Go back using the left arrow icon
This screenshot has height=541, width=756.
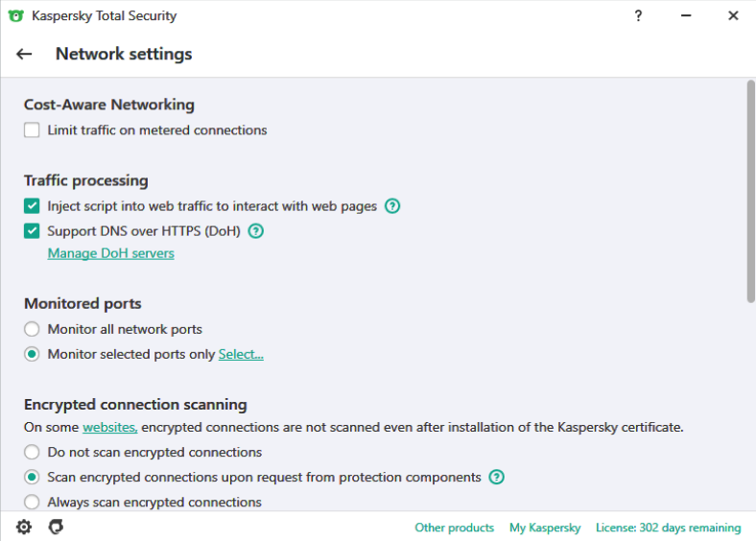[24, 54]
